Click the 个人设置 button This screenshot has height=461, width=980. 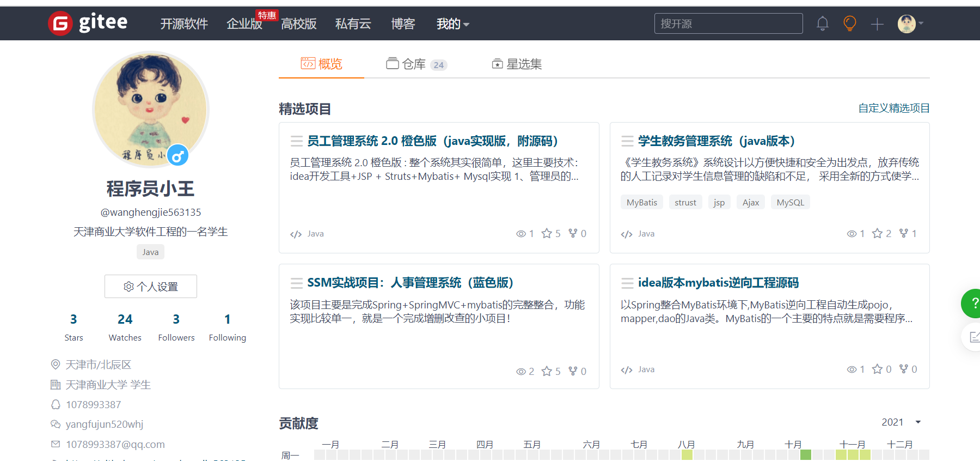151,287
